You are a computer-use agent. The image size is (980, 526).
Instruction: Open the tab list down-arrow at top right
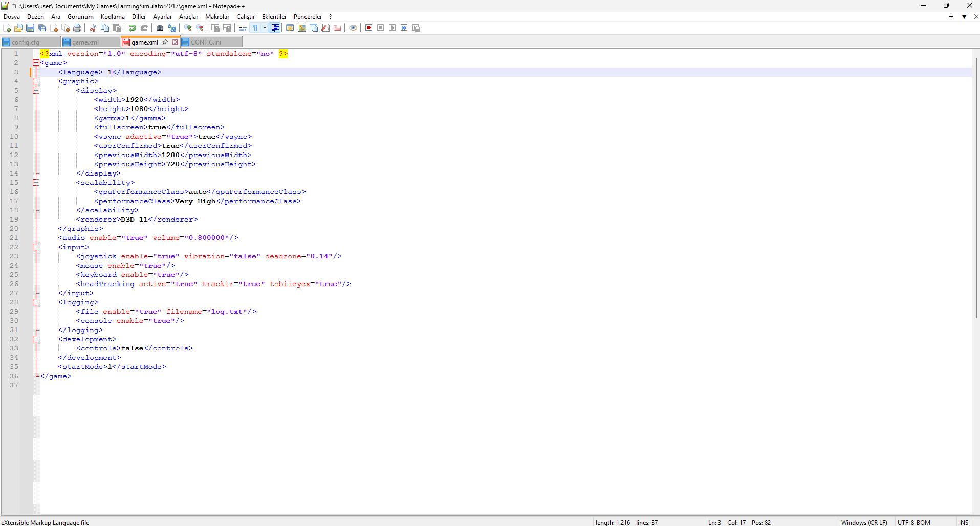pos(964,17)
